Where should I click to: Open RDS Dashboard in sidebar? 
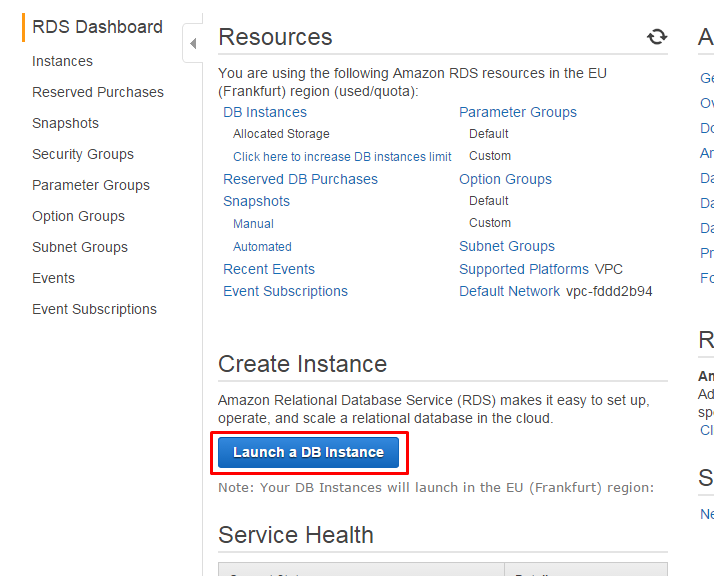[x=97, y=27]
